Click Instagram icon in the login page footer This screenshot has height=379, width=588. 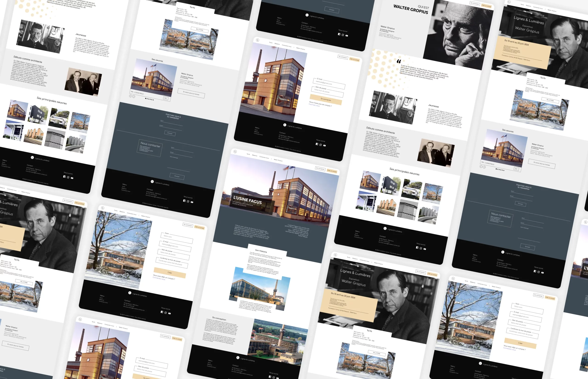tap(320, 145)
